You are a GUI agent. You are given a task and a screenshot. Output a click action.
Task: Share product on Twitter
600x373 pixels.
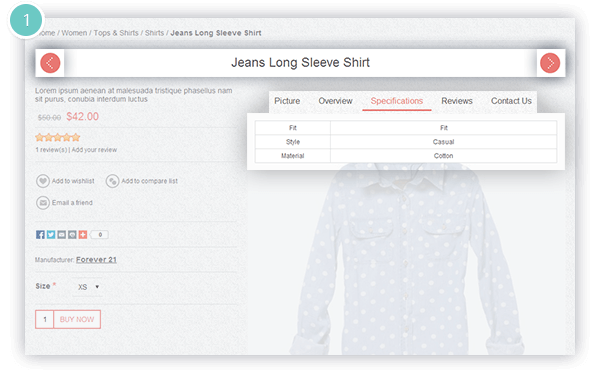[x=51, y=235]
